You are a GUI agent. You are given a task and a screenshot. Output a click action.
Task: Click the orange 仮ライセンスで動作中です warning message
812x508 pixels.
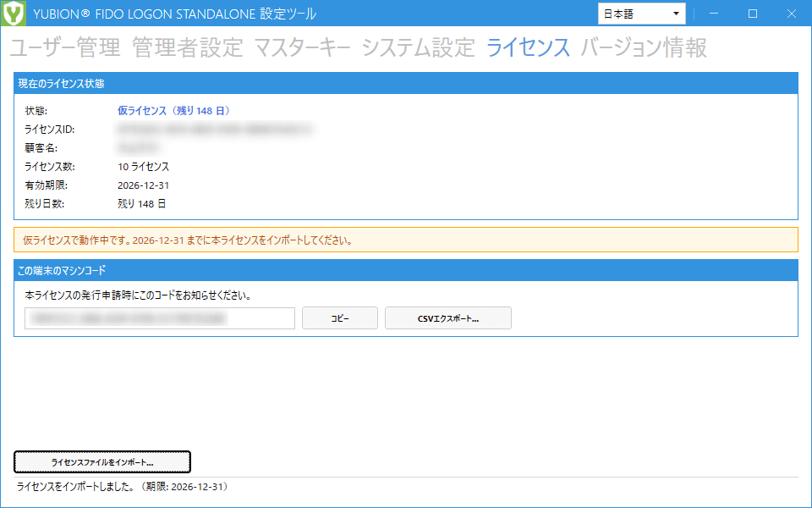[406, 240]
